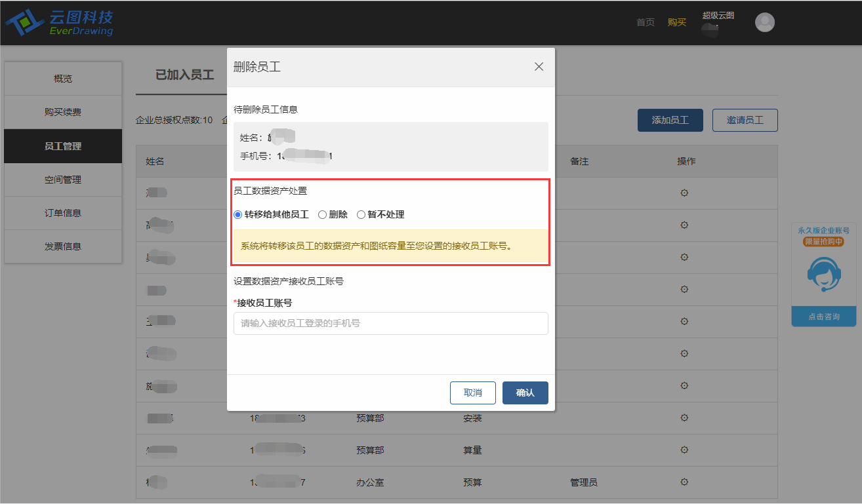Click gear icon in 安装 row
The height and width of the screenshot is (504, 862).
tap(684, 418)
